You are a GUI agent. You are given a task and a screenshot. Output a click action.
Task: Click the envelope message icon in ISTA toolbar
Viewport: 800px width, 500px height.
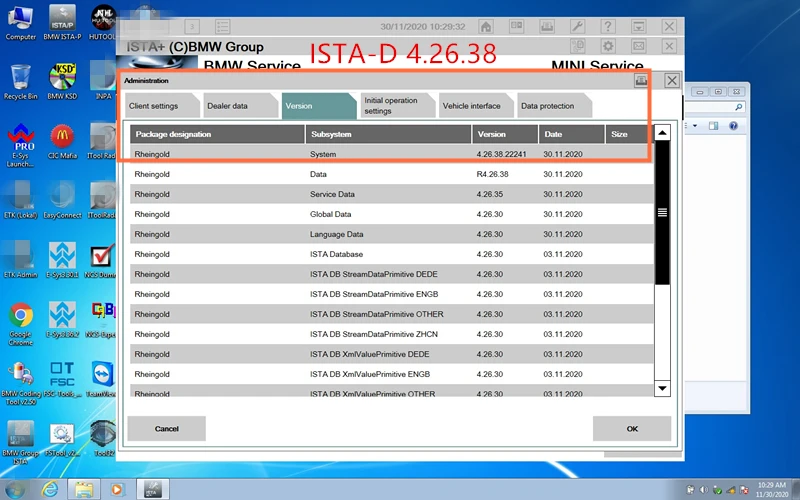pyautogui.click(x=639, y=46)
